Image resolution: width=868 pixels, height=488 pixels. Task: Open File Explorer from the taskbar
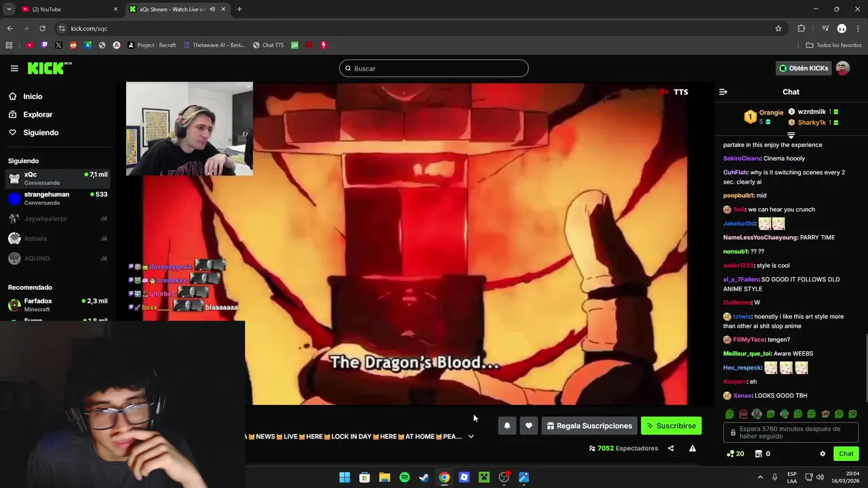(384, 477)
